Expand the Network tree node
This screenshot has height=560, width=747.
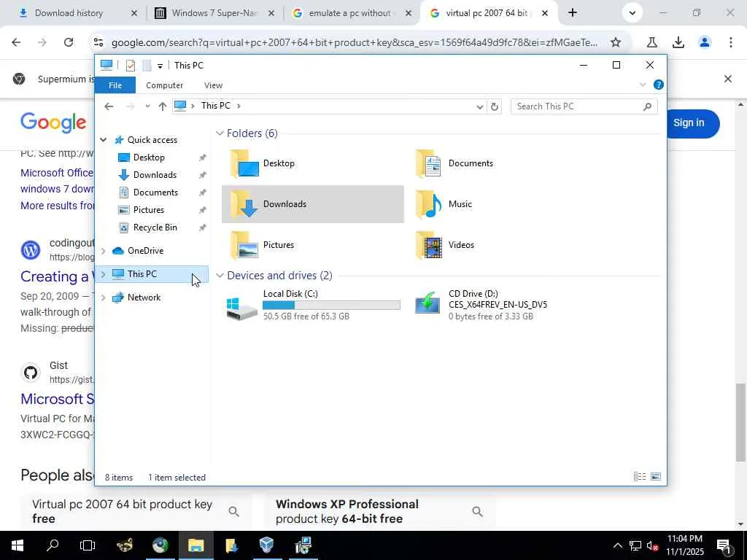pos(104,297)
